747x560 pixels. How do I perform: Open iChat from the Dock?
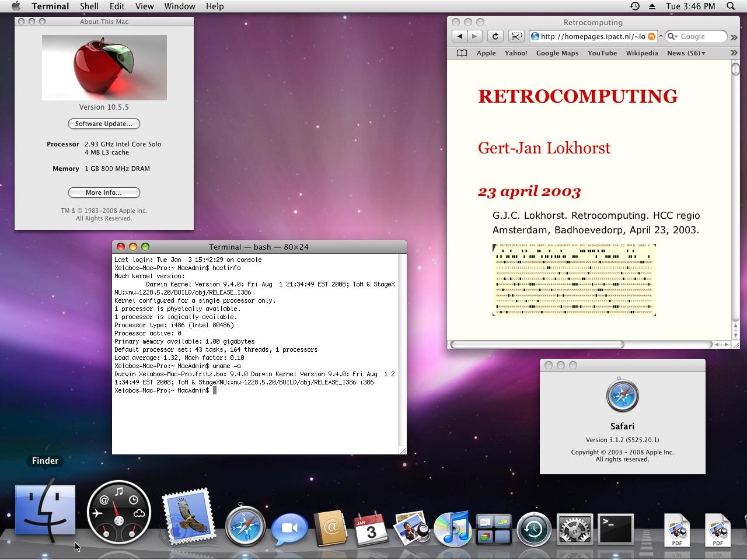(289, 528)
